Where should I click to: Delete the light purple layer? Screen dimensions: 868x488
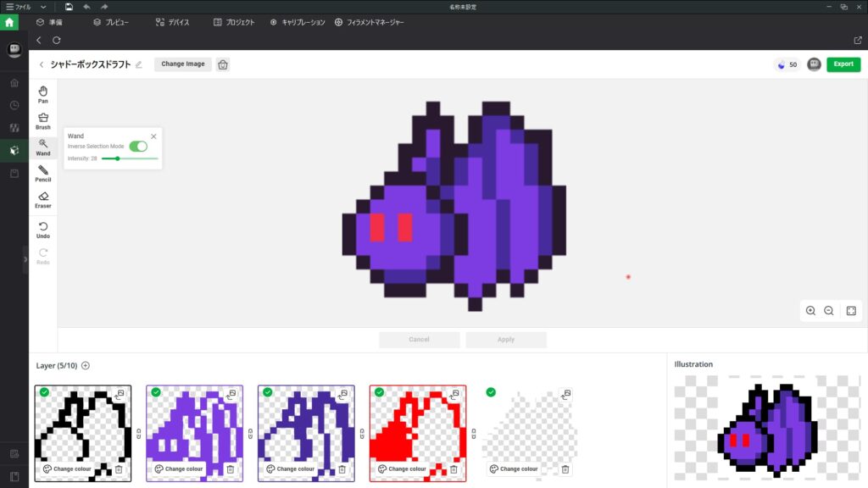pyautogui.click(x=231, y=469)
